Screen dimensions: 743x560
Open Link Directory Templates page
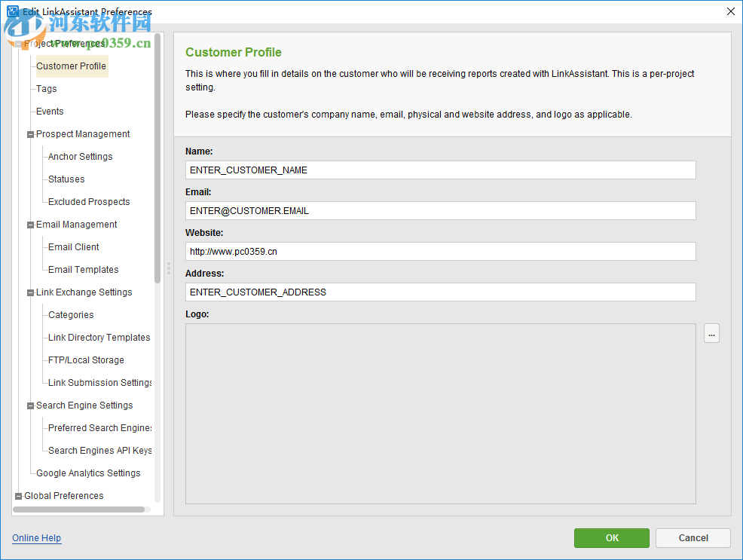tap(99, 338)
